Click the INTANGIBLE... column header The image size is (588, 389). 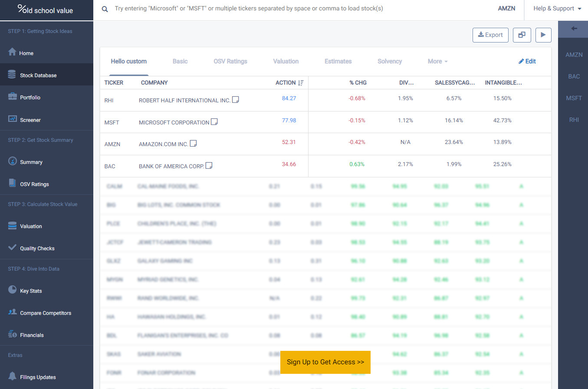pyautogui.click(x=503, y=83)
